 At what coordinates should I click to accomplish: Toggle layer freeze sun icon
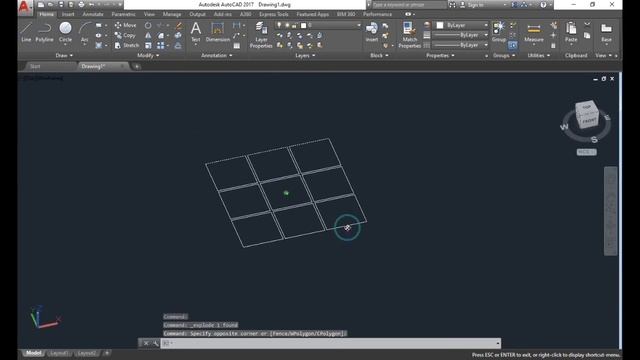[x=287, y=25]
